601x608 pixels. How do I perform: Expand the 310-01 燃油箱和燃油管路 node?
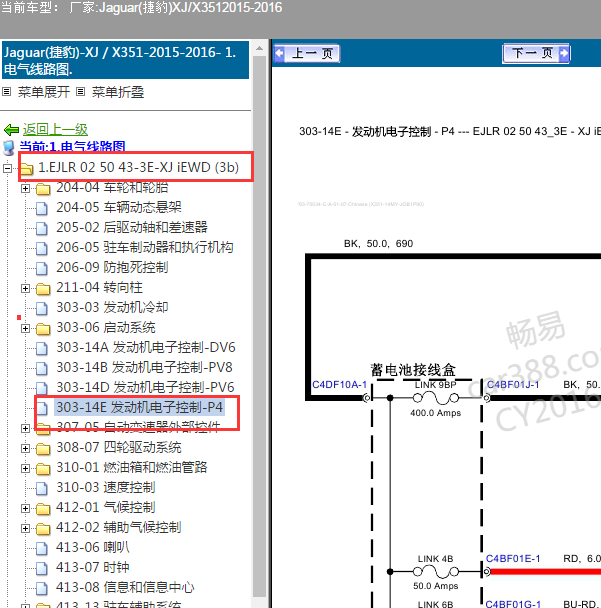point(25,469)
